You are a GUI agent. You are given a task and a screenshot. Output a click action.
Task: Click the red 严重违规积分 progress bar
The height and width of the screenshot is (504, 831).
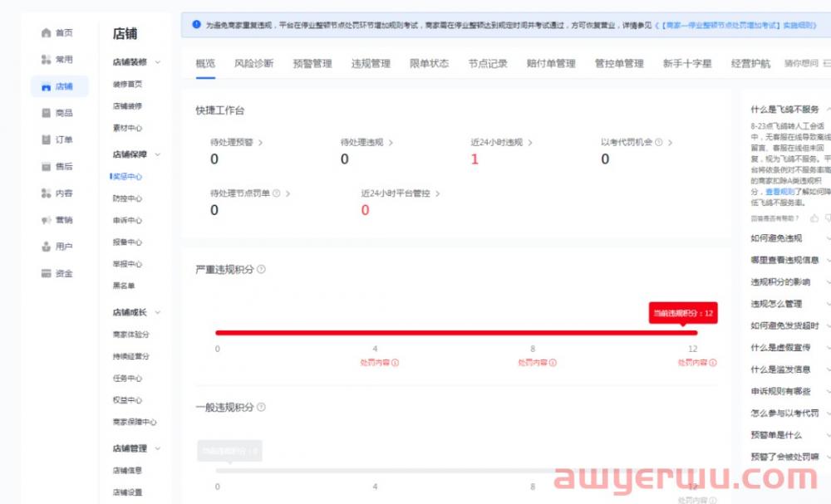pyautogui.click(x=455, y=332)
